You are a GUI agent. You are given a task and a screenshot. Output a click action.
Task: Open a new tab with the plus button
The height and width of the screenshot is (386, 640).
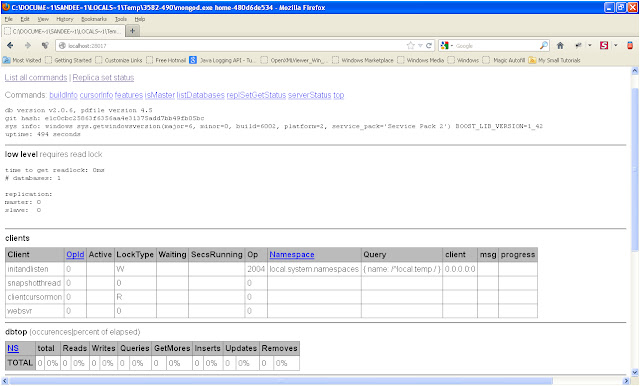[x=132, y=31]
